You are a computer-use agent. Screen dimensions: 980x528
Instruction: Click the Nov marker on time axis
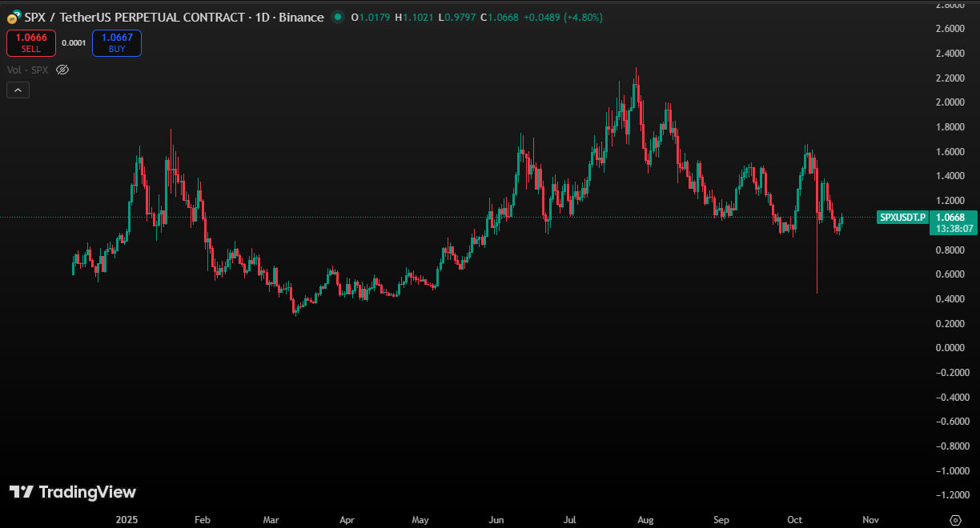(x=870, y=519)
